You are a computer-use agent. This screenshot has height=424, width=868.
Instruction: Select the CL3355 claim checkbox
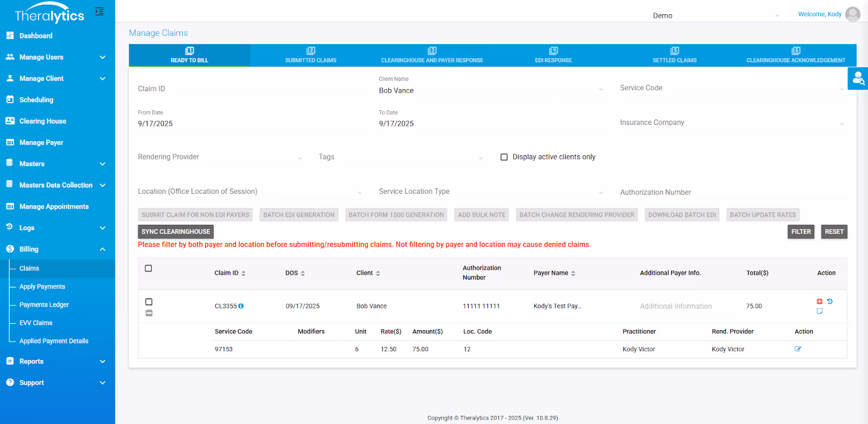click(x=149, y=302)
